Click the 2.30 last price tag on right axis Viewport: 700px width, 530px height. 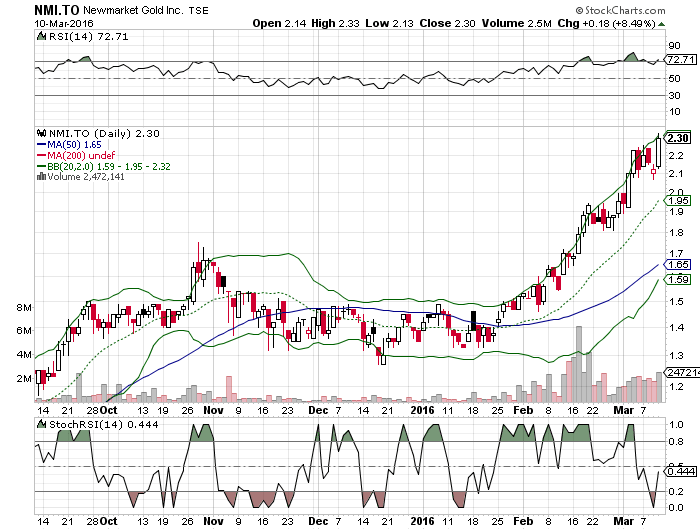[x=678, y=138]
